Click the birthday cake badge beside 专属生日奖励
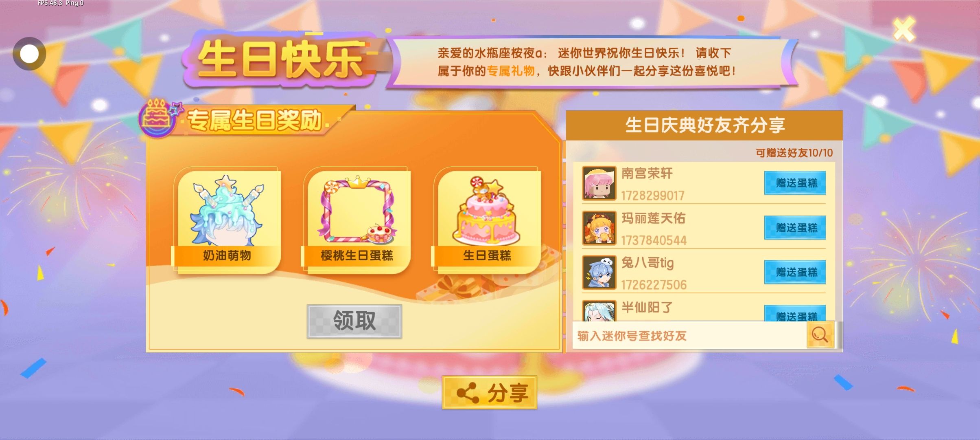The width and height of the screenshot is (980, 440). pyautogui.click(x=156, y=118)
